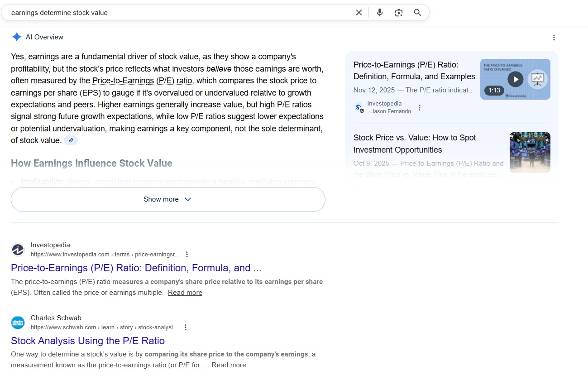Open side card 'Price-to-Earnings (P/E) Ratio: Definition, Formula, and Examples'
This screenshot has height=380, width=588.
(x=414, y=71)
